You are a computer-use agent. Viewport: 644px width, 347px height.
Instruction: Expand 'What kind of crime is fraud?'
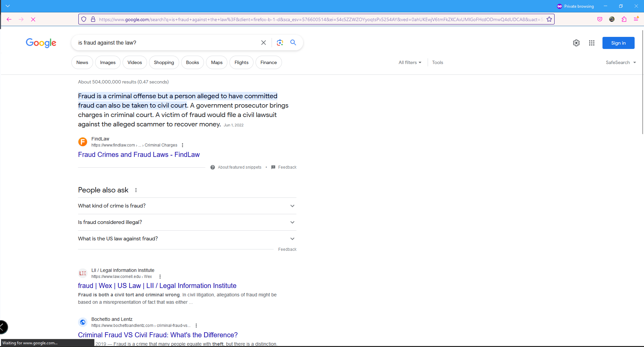[187, 206]
